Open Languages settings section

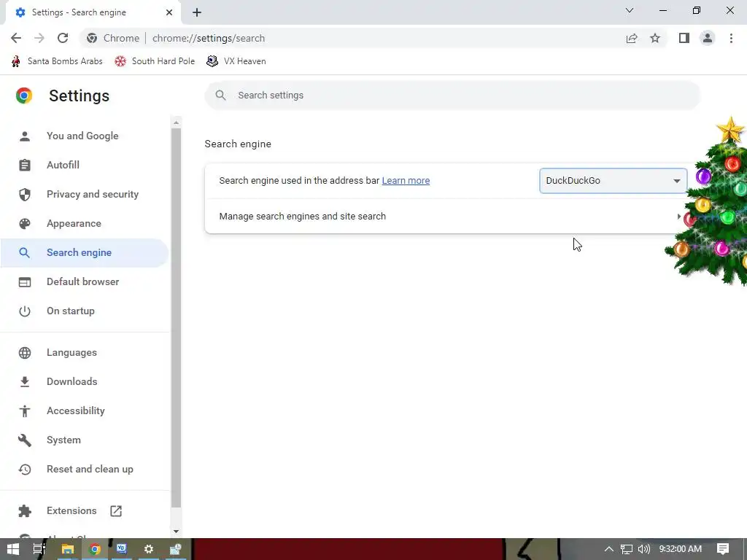click(x=85, y=352)
